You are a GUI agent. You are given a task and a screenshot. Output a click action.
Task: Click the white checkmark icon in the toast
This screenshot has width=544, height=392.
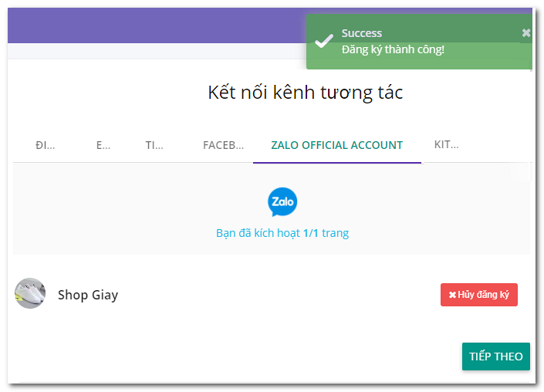coord(323,41)
